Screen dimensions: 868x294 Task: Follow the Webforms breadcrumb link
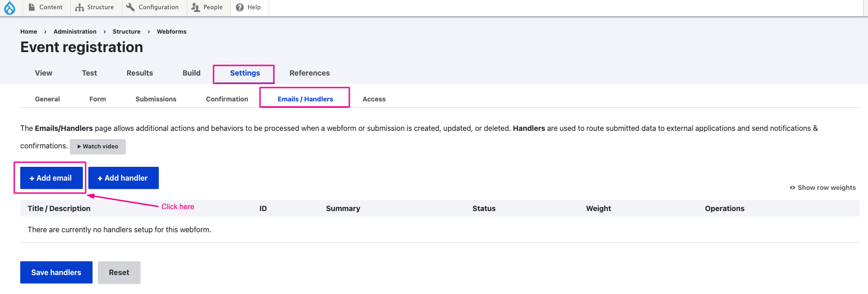click(x=171, y=32)
